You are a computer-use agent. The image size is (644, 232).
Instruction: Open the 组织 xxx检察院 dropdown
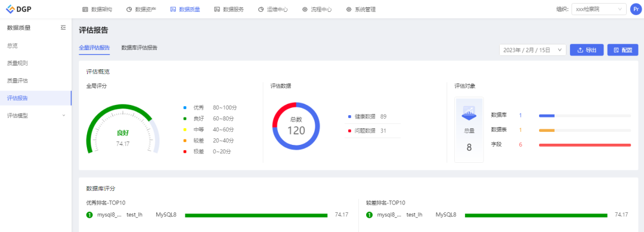point(599,9)
